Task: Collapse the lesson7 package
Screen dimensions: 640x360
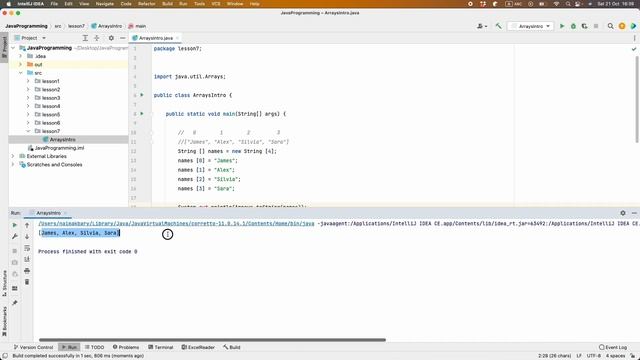Action: (x=28, y=131)
